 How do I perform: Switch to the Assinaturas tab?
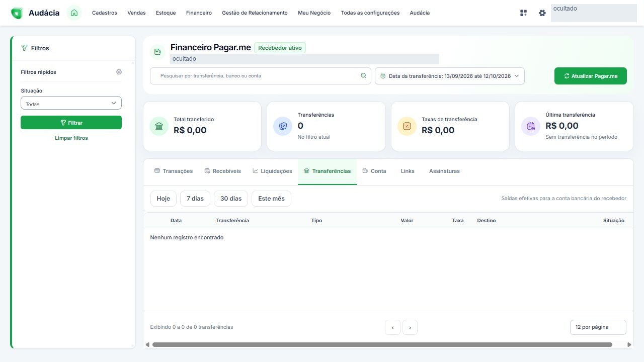pos(444,171)
